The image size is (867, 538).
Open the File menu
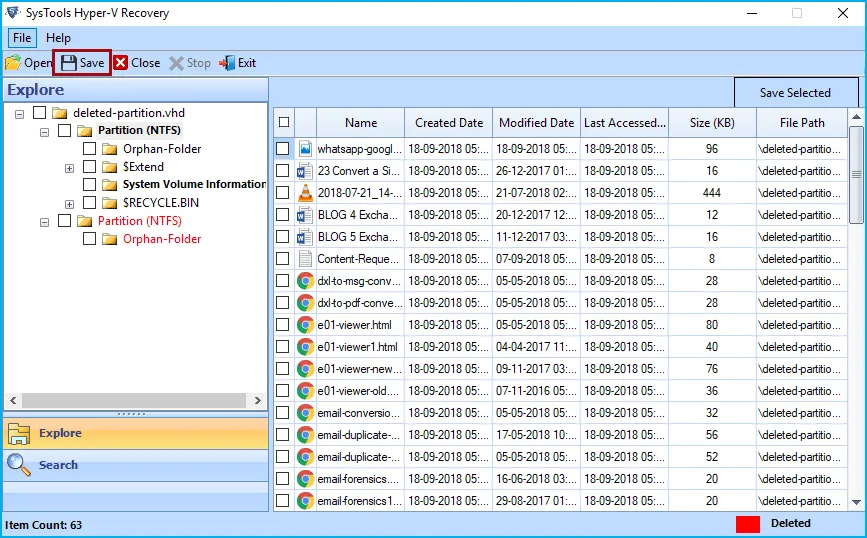[x=22, y=38]
